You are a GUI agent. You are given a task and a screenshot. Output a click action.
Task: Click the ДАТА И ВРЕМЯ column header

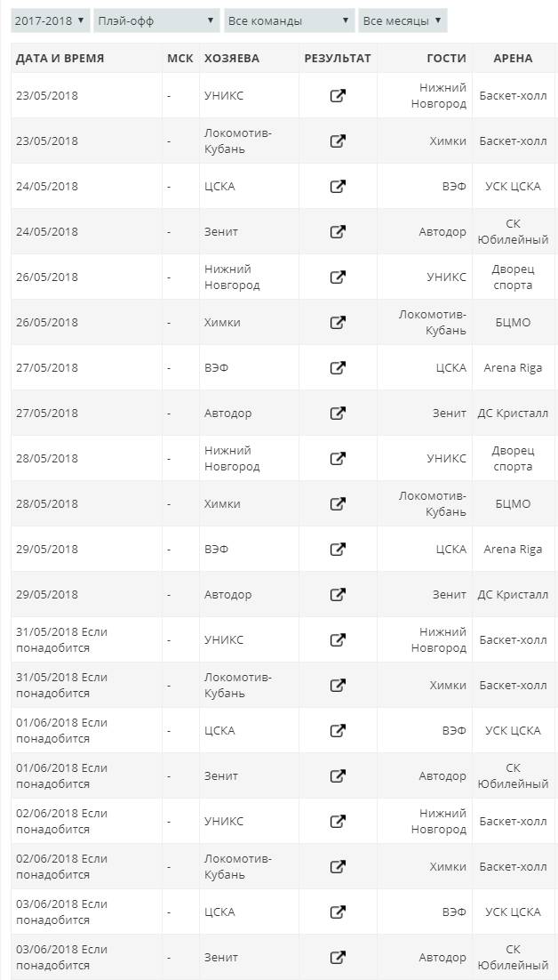pyautogui.click(x=60, y=59)
